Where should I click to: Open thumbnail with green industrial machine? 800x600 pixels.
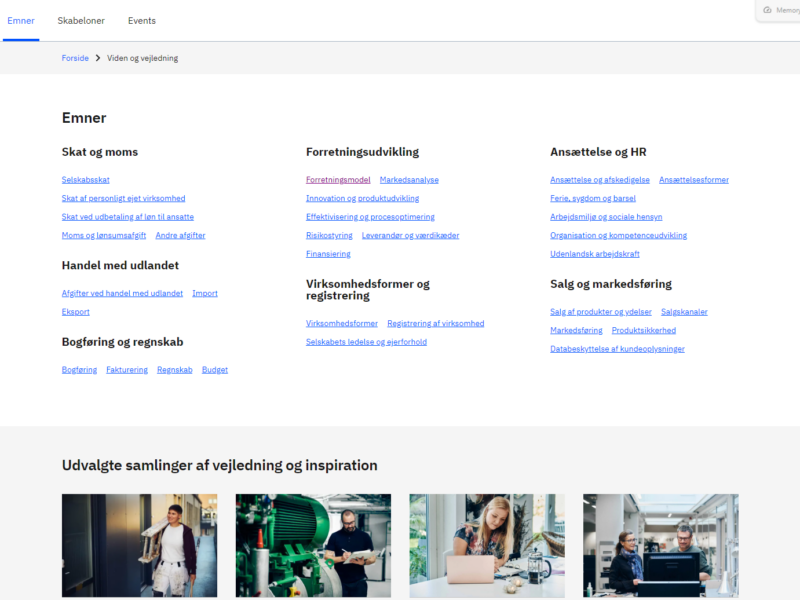313,545
